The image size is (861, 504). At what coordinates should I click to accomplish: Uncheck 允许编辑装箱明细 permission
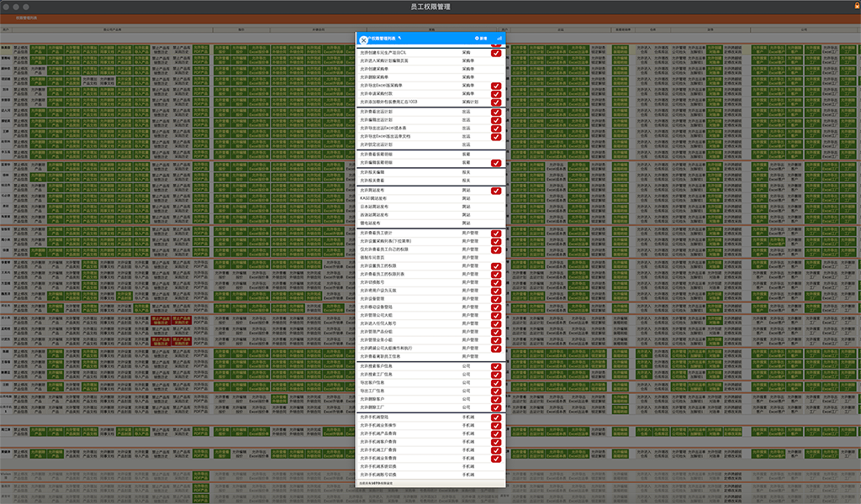(x=496, y=163)
